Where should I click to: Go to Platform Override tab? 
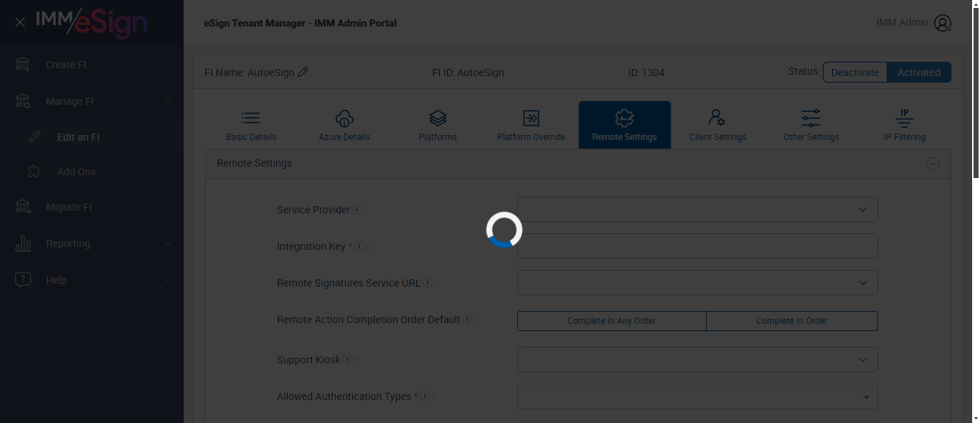tap(531, 125)
